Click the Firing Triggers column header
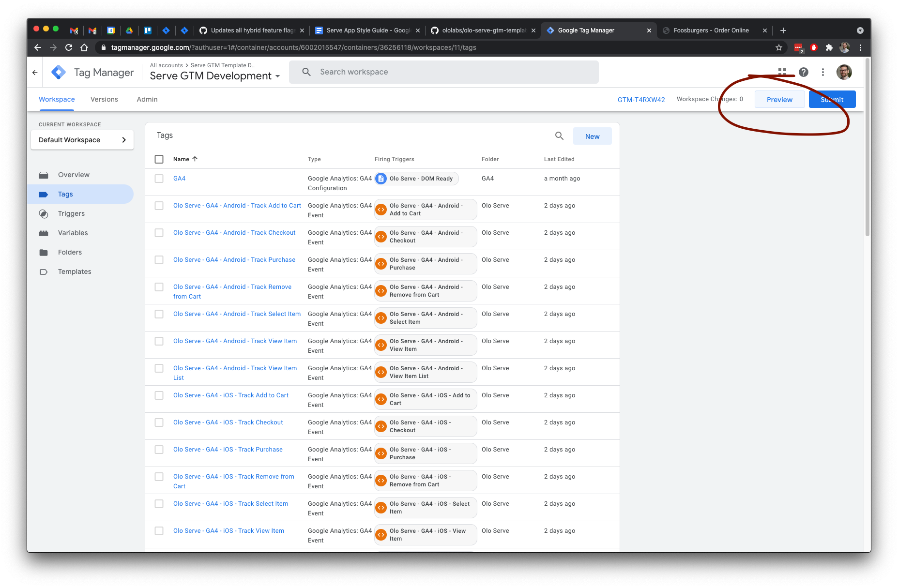The height and width of the screenshot is (588, 898). pyautogui.click(x=395, y=159)
